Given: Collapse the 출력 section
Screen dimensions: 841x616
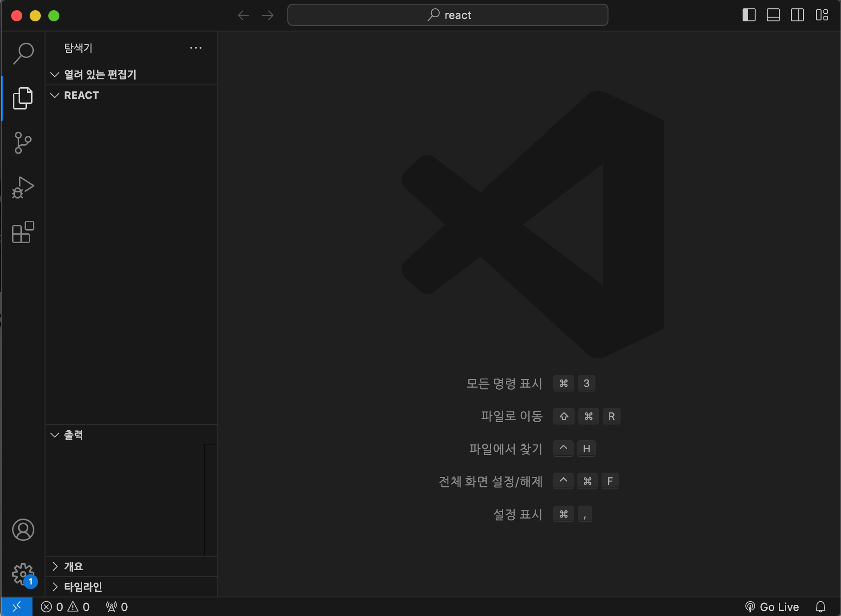Looking at the screenshot, I should coord(131,435).
